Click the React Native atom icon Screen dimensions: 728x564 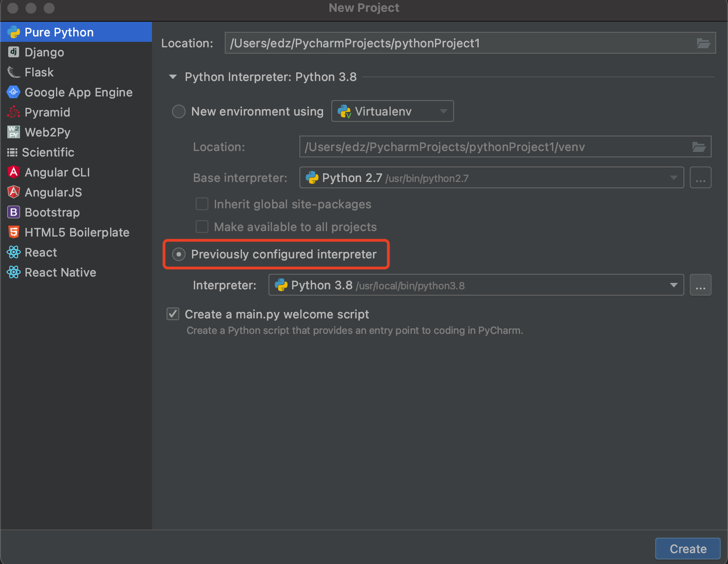coord(14,272)
